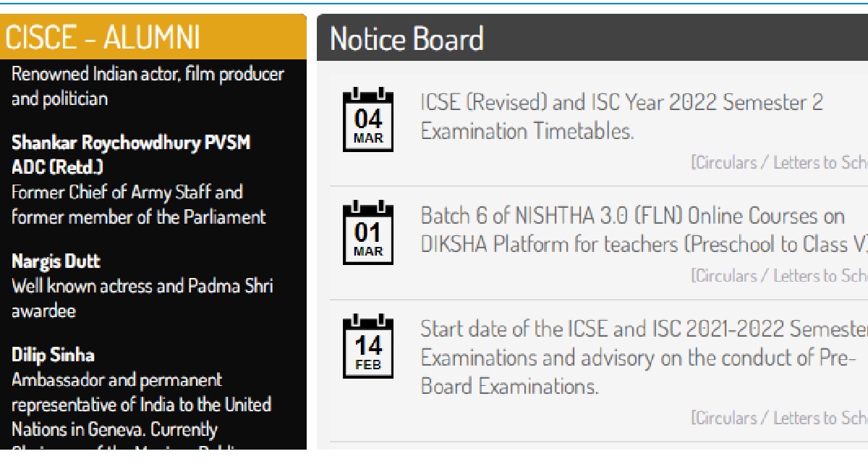Click 'Well known actress and Padma Shri awardee' text
Image resolution: width=868 pixels, height=467 pixels.
click(x=142, y=298)
